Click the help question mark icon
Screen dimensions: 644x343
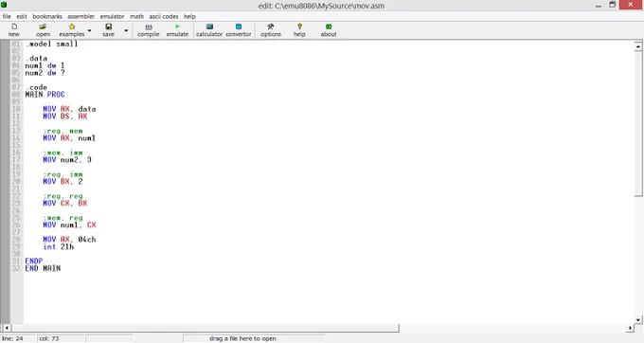tap(299, 30)
